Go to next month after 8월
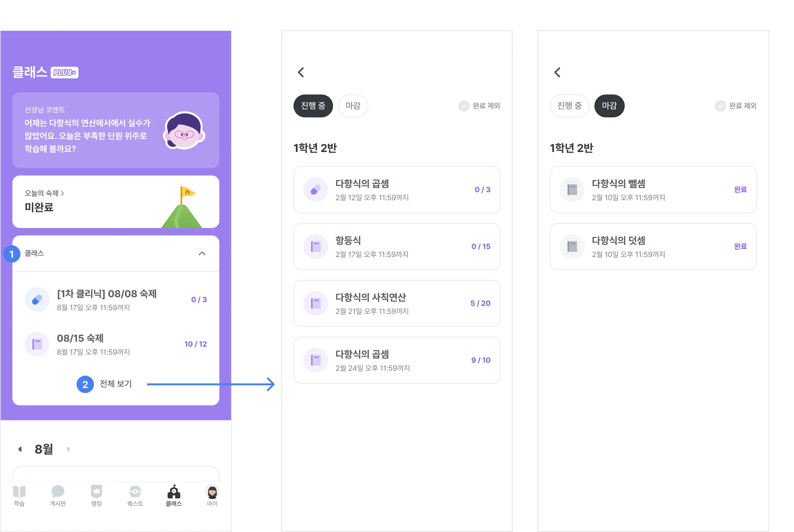This screenshot has width=794, height=532. coord(68,449)
